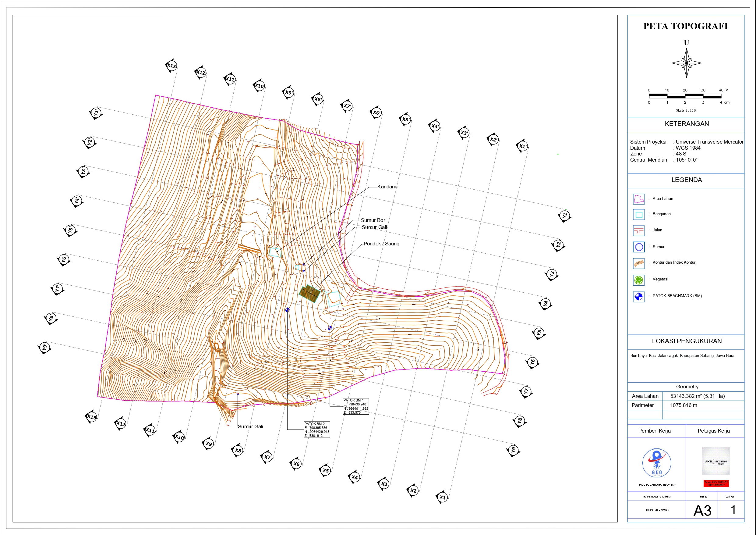756x535 pixels.
Task: Select the Y9 section marker
Action: pyautogui.click(x=513, y=450)
